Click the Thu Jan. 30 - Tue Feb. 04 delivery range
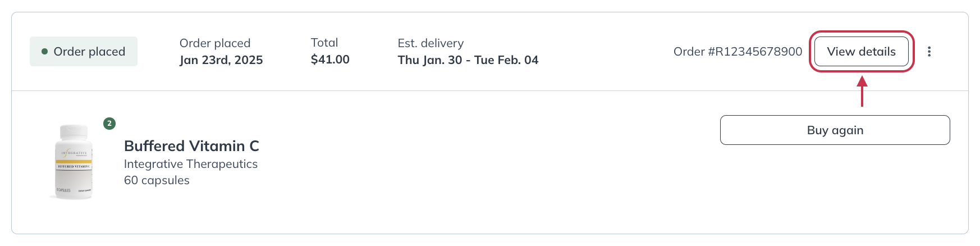Viewport: 980px width, 246px height. pos(468,60)
